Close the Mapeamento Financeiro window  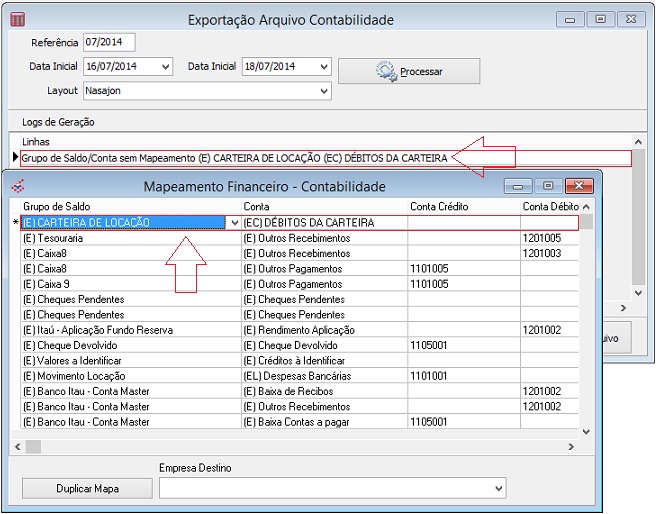click(579, 186)
